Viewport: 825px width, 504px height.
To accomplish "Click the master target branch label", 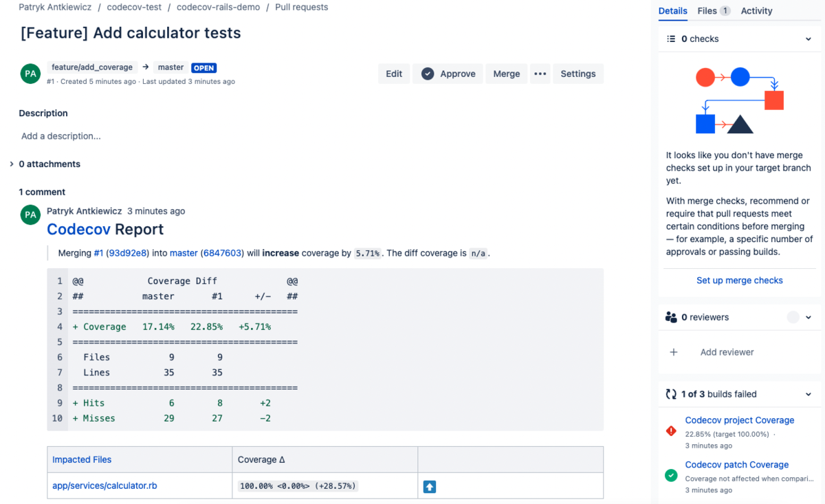I will point(171,67).
